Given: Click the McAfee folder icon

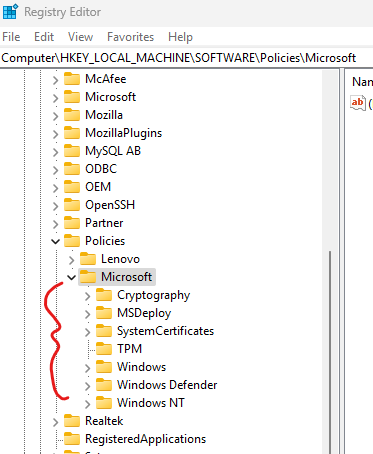Looking at the screenshot, I should coord(72,79).
